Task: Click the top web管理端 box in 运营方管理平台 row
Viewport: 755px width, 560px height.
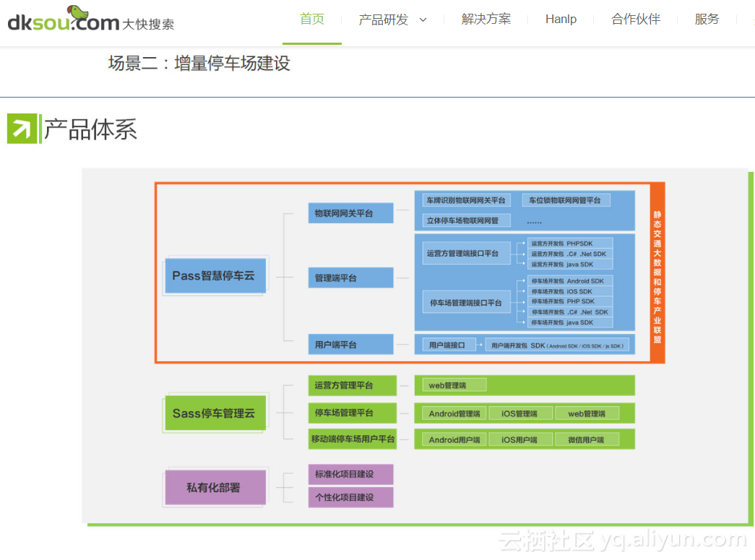Action: click(454, 385)
